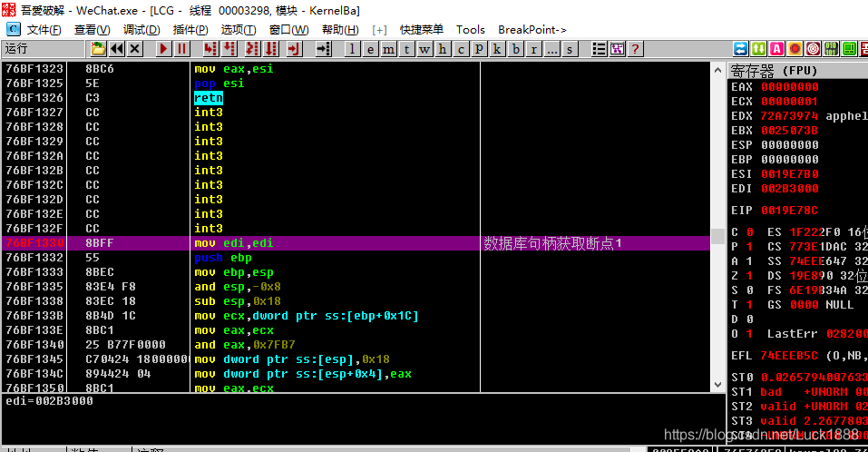
Task: Open Source window with 's' button
Action: coord(570,49)
